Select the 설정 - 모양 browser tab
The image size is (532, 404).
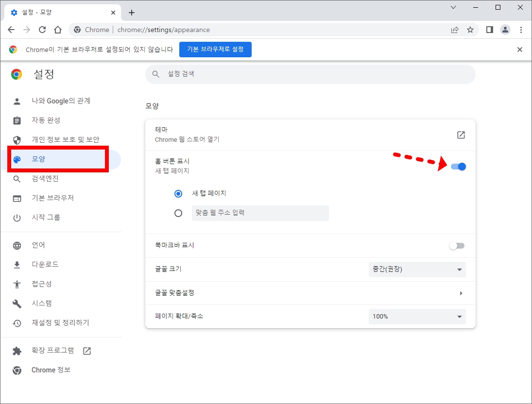58,12
